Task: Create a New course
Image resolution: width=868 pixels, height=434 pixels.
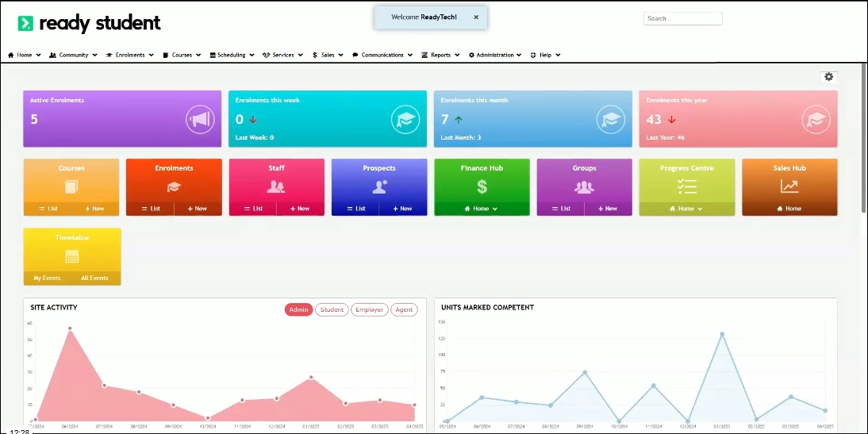Action: 95,209
